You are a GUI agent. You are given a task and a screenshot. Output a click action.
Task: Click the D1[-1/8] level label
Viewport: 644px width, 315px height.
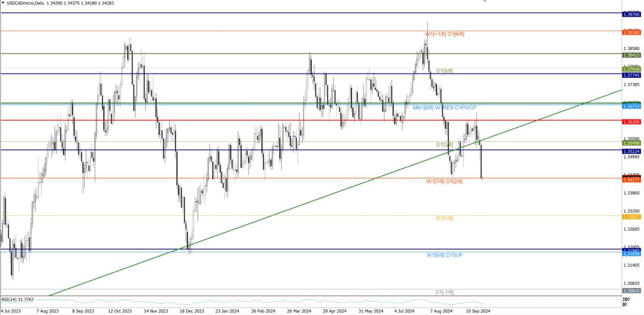pos(444,292)
